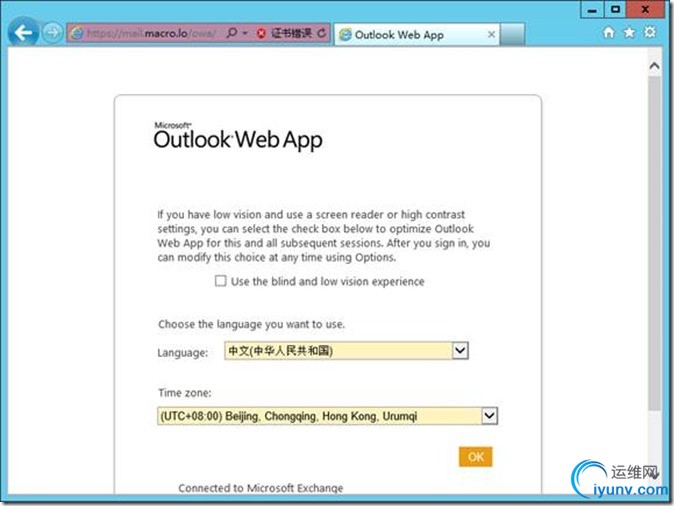The width and height of the screenshot is (674, 506).
Task: Open the Home page icon
Action: pos(608,32)
